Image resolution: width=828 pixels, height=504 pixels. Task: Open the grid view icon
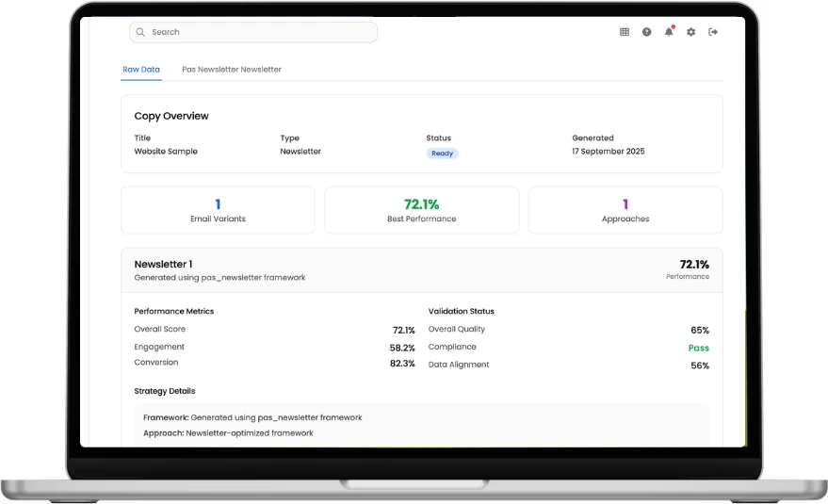625,32
